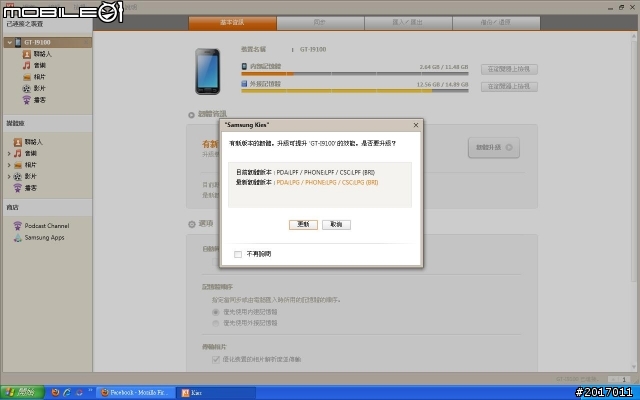Image resolution: width=640 pixels, height=400 pixels.
Task: Open the device Videos icon under GT-I9100
Action: pos(27,88)
